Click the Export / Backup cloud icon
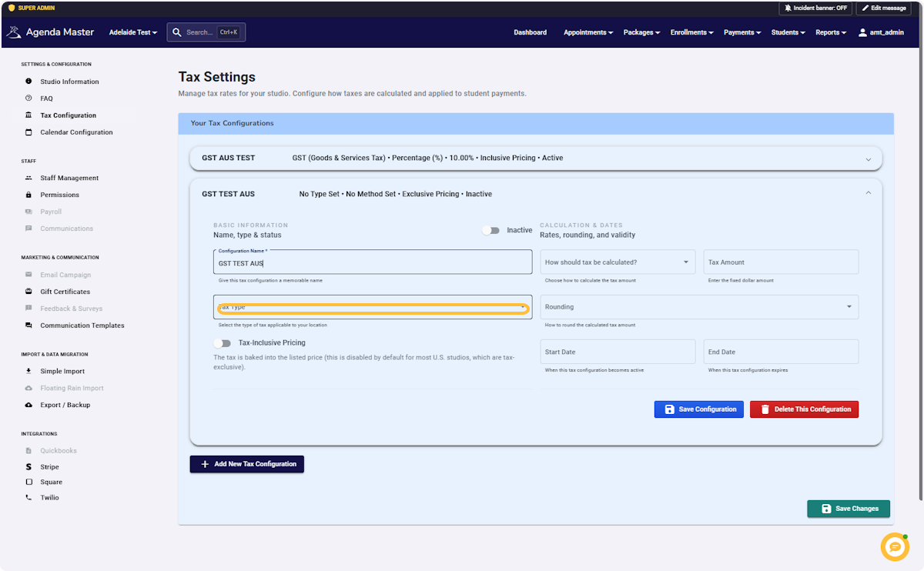This screenshot has height=571, width=924. tap(28, 405)
